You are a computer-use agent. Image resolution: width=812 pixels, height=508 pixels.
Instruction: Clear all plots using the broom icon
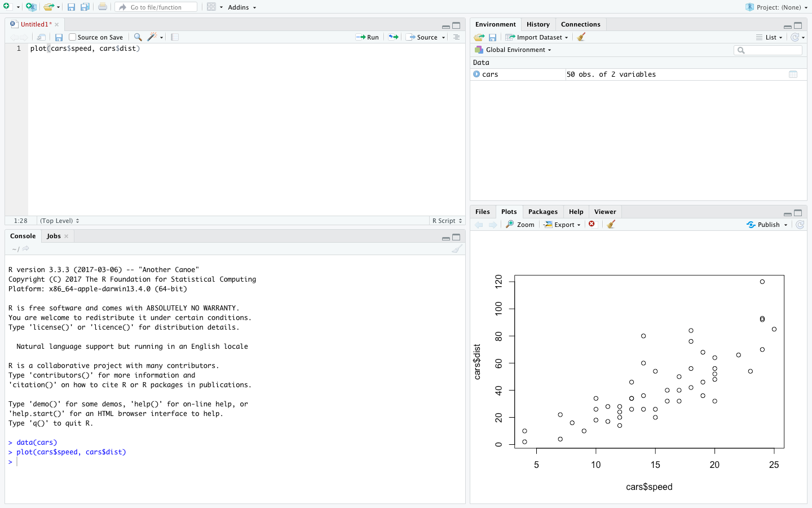[611, 225]
